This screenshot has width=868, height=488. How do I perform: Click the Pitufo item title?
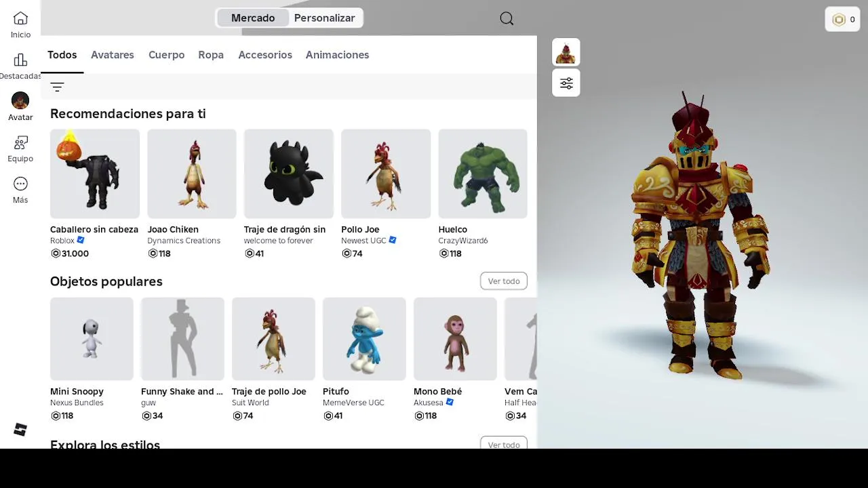point(336,392)
